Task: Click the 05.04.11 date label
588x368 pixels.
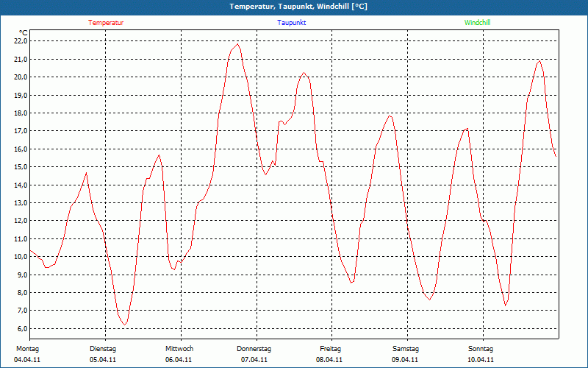Action: click(x=103, y=360)
